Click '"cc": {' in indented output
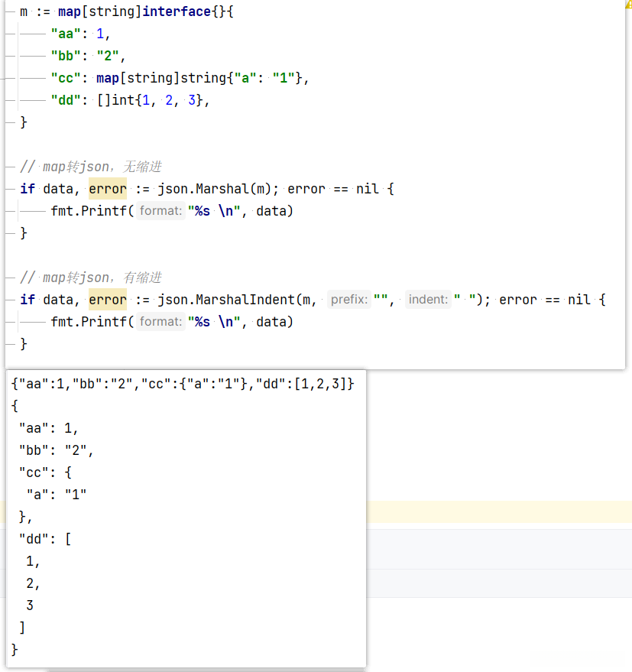This screenshot has height=672, width=632. click(x=45, y=472)
